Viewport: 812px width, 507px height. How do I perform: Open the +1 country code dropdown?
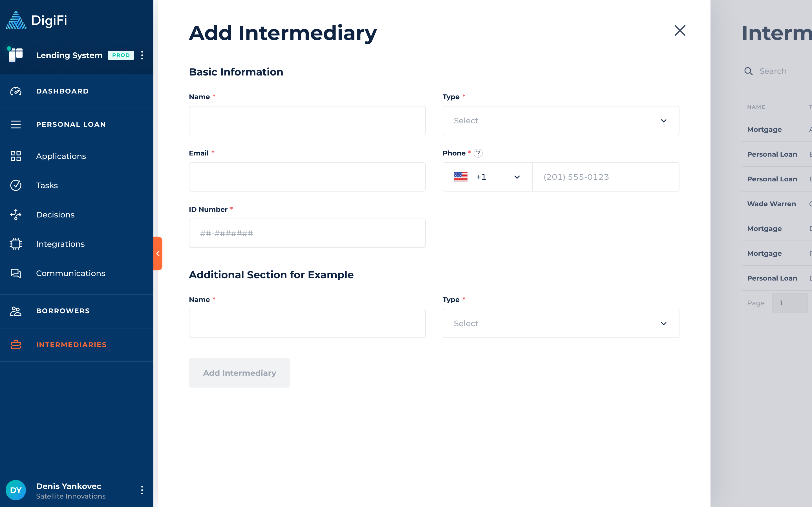487,177
